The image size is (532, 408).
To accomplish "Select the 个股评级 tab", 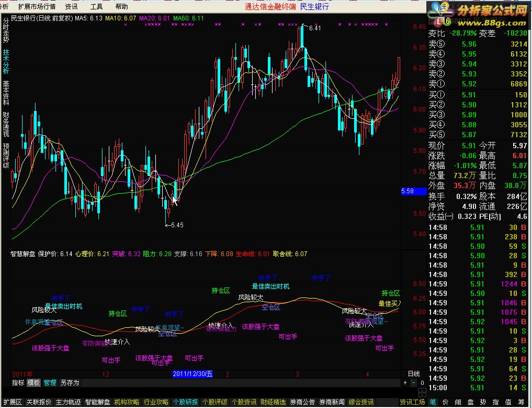I will (x=214, y=402).
